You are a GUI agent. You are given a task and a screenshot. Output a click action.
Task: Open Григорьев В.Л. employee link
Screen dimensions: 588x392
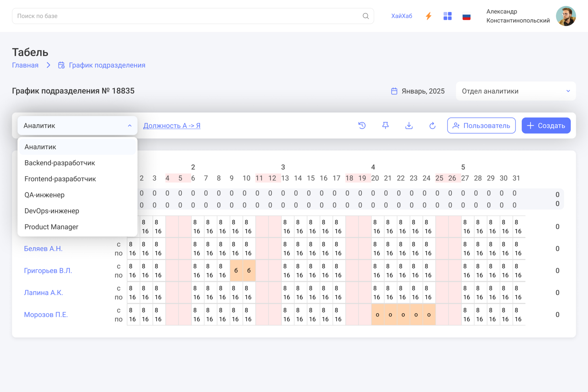48,271
